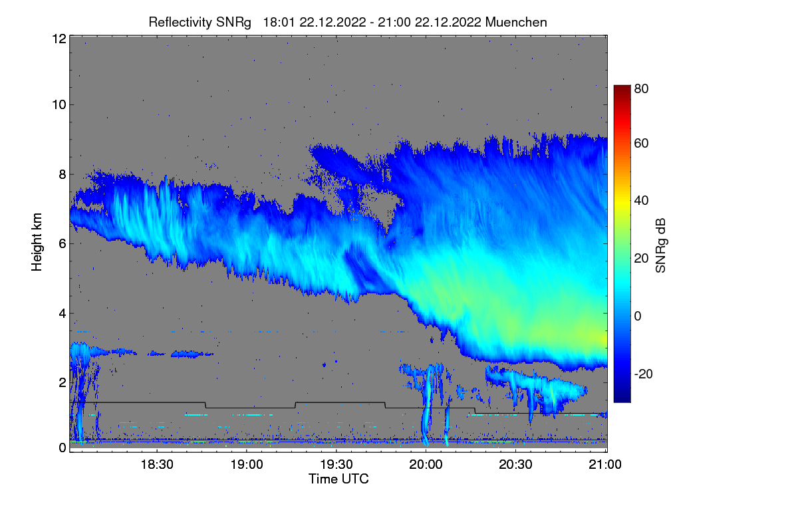Click the time axis tick '21:00'

click(606, 464)
